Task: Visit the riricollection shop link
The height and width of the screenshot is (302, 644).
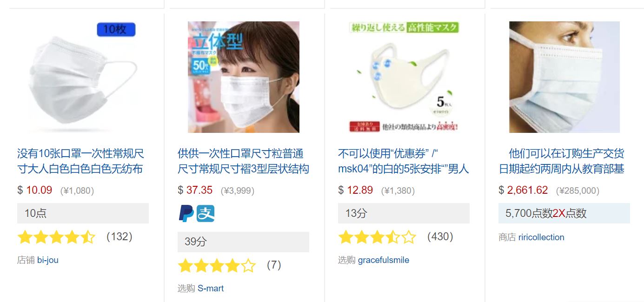Action: 541,237
